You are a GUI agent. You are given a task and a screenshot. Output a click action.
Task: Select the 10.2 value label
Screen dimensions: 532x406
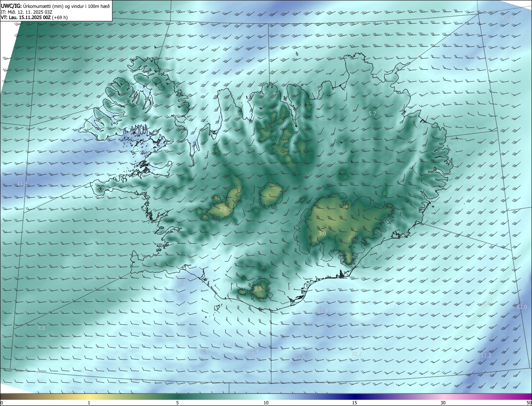point(357,354)
